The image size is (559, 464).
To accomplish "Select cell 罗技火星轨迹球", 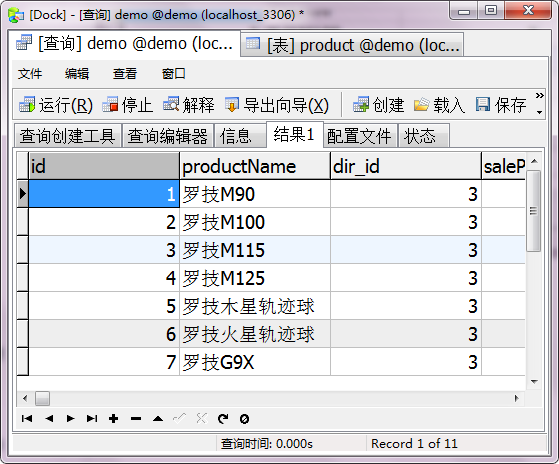I will tap(255, 334).
